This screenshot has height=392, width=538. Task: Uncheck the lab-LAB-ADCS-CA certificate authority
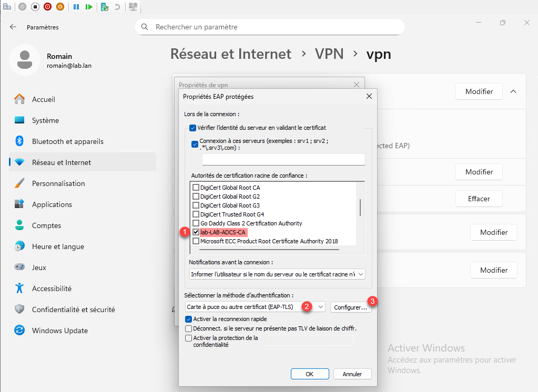tap(196, 232)
